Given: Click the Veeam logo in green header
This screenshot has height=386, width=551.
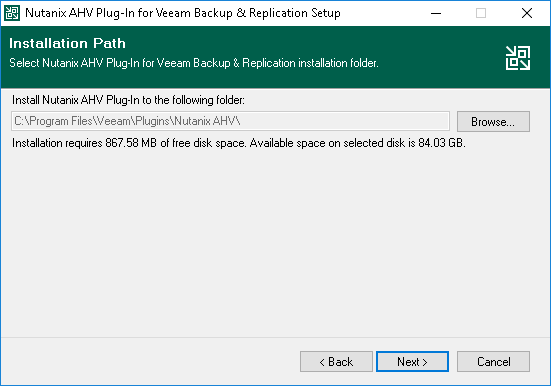Looking at the screenshot, I should click(518, 58).
